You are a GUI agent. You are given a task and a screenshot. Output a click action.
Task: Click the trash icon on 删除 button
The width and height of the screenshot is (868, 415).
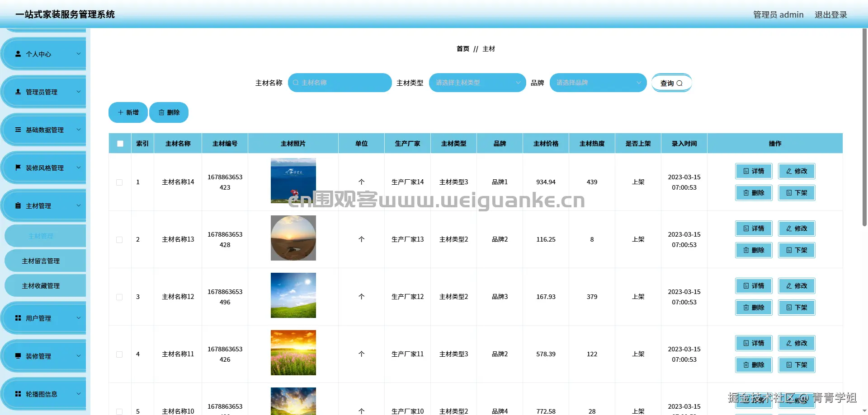pos(162,112)
